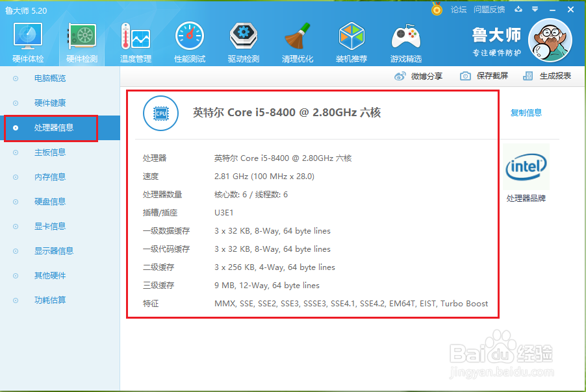The image size is (586, 392).
Task: Click 核心数: 6 / 线程数: 6 value
Action: [251, 195]
